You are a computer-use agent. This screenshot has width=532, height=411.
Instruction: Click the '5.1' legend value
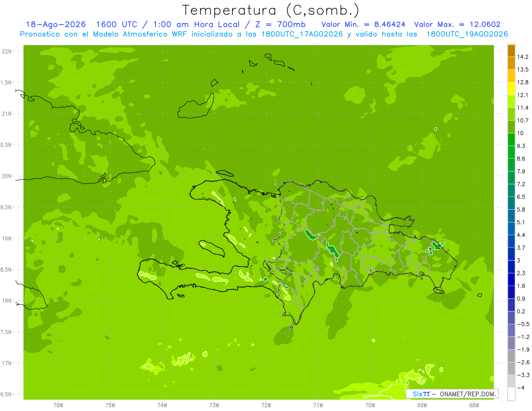(521, 222)
